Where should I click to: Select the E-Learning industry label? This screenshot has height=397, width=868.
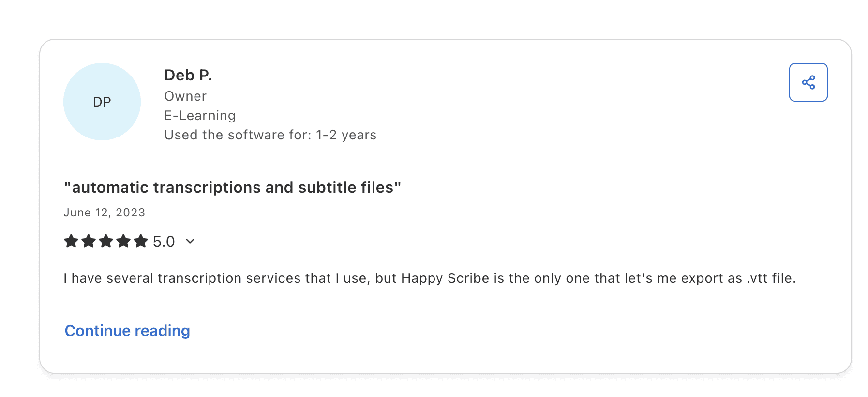click(x=199, y=115)
